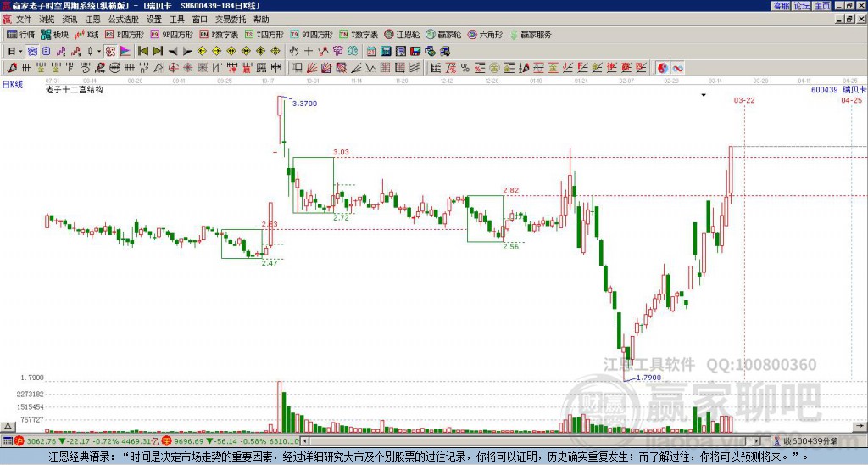Open the 公式选股 menu
Viewport: 868px width, 465px height.
124,20
